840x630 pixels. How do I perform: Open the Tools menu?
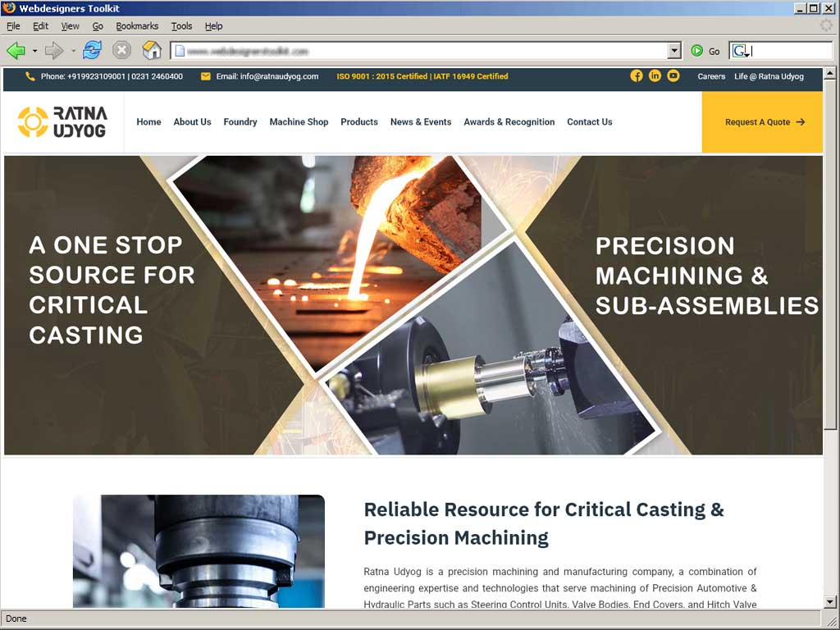(x=181, y=25)
